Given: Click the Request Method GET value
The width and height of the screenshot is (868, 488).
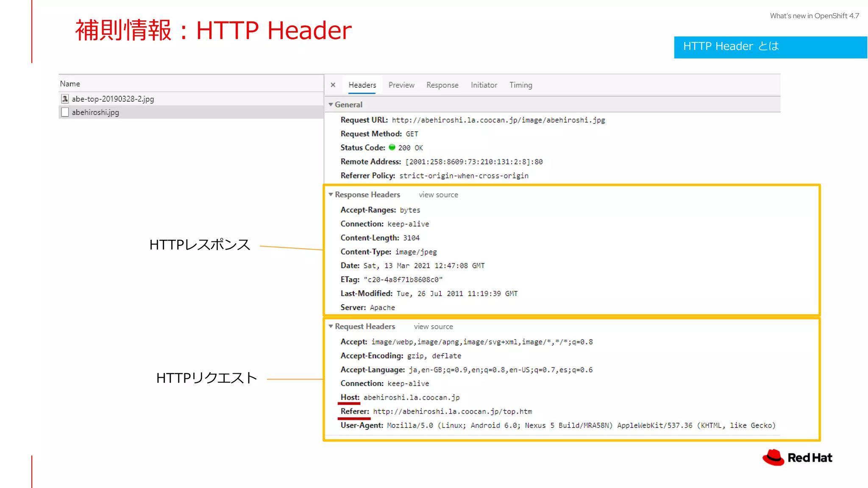Looking at the screenshot, I should coord(412,134).
